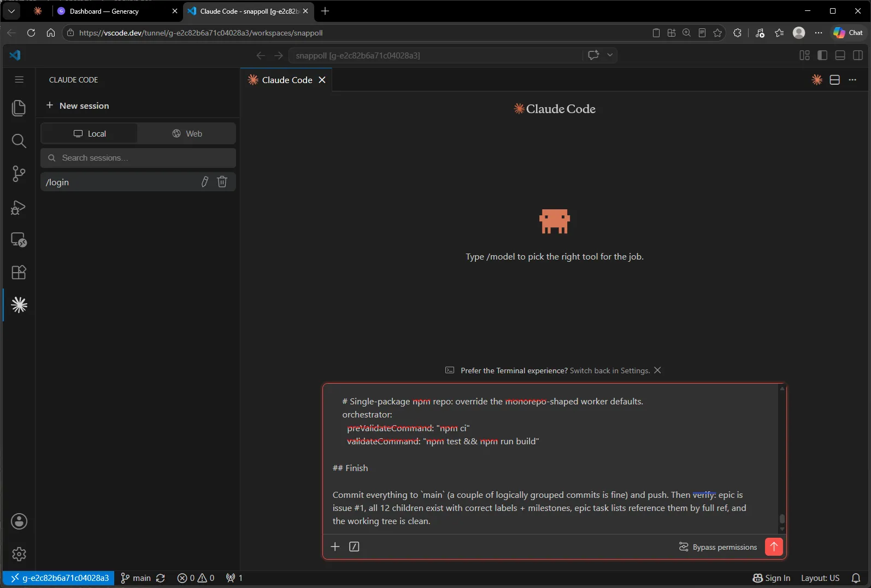Open browser settings and more menu
871x588 pixels.
click(x=818, y=33)
